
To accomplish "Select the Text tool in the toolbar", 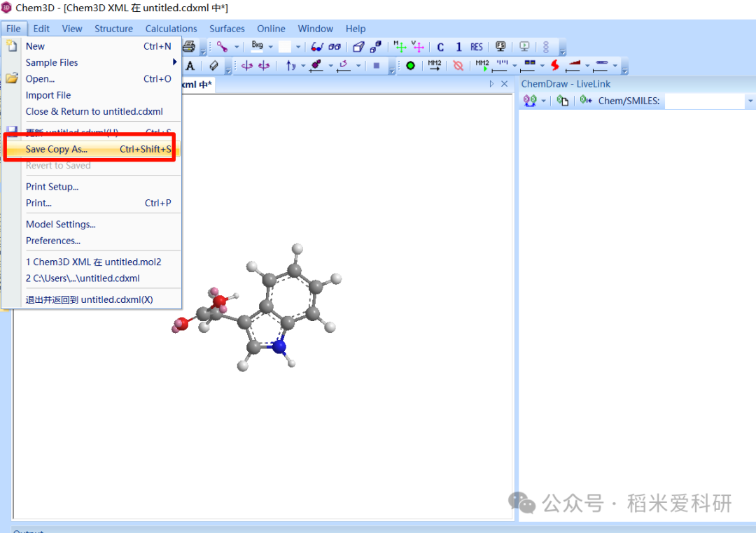I will (190, 66).
